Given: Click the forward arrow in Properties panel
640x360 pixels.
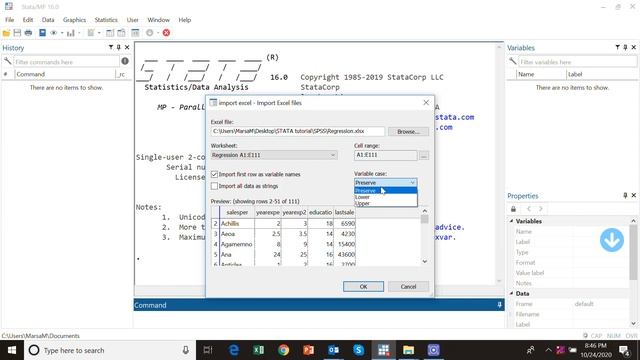Looking at the screenshot, I should [x=541, y=209].
